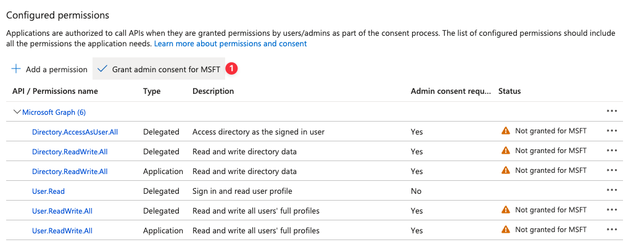This screenshot has height=250, width=644.
Task: Click the plus icon for Add a permission
Action: [16, 69]
